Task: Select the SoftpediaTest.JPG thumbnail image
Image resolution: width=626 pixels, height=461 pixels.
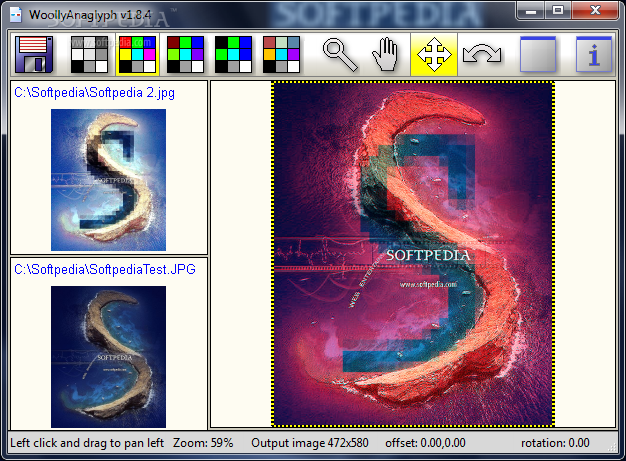Action: 108,356
